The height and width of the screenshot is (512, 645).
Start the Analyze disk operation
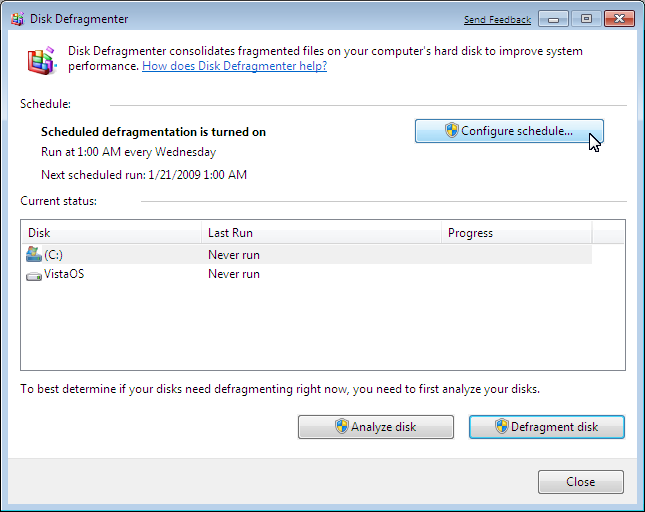point(376,427)
